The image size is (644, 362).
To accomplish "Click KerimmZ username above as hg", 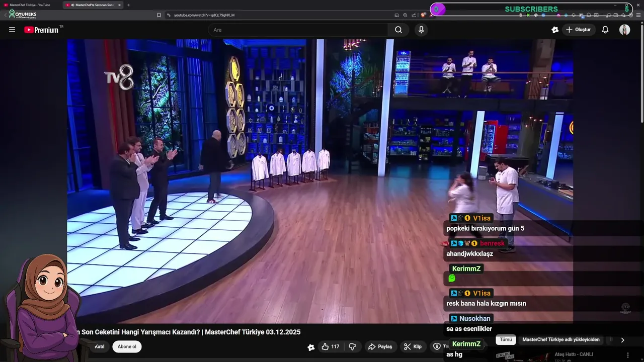I will click(466, 344).
